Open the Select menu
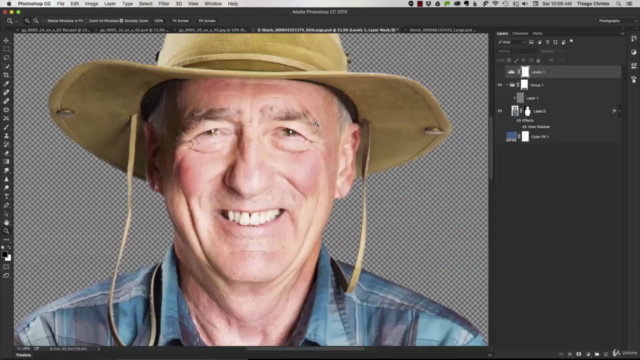640x360 pixels. pos(145,4)
